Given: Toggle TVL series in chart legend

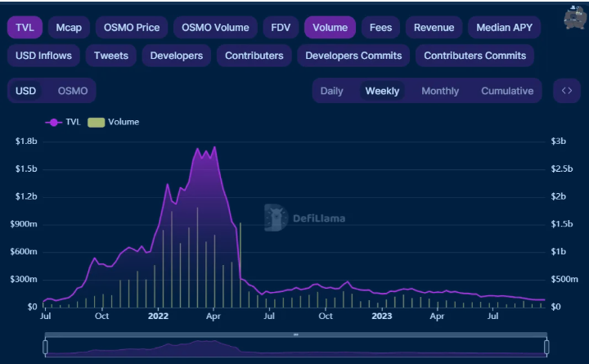Looking at the screenshot, I should [x=63, y=122].
